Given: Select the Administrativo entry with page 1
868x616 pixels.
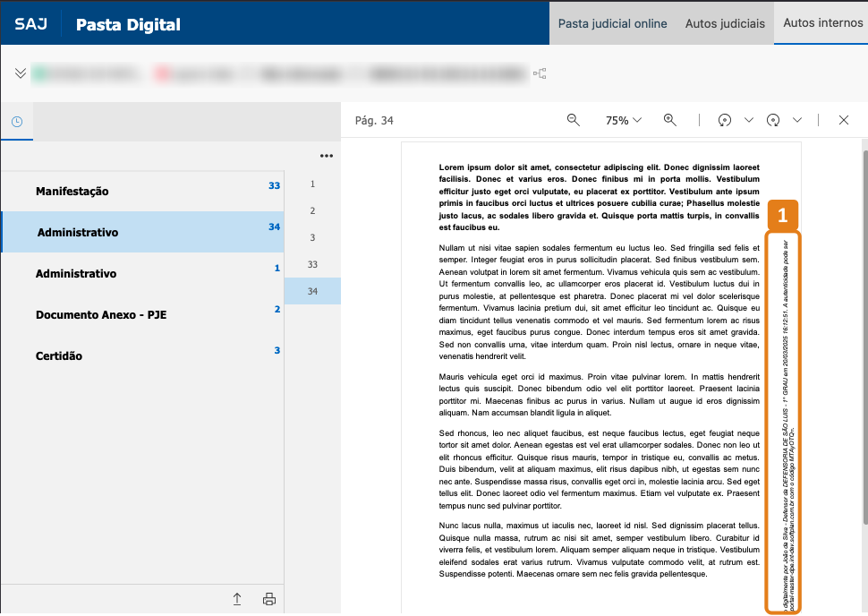Looking at the screenshot, I should [143, 273].
